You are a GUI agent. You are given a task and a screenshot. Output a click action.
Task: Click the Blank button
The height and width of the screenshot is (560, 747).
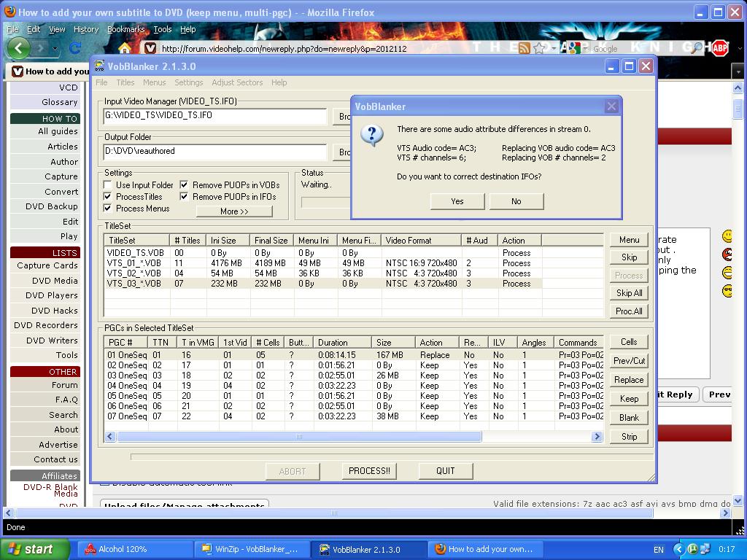coord(629,418)
